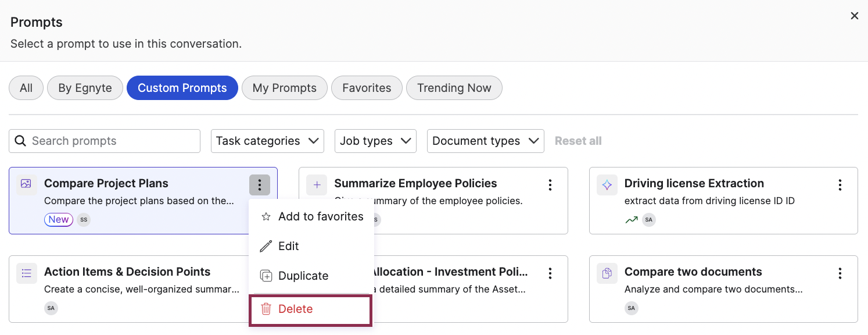868x335 pixels.
Task: Click the Reset all link
Action: (x=578, y=141)
